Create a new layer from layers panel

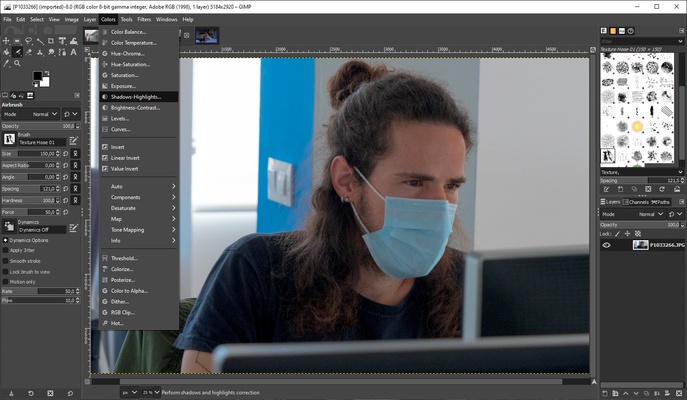(605, 393)
